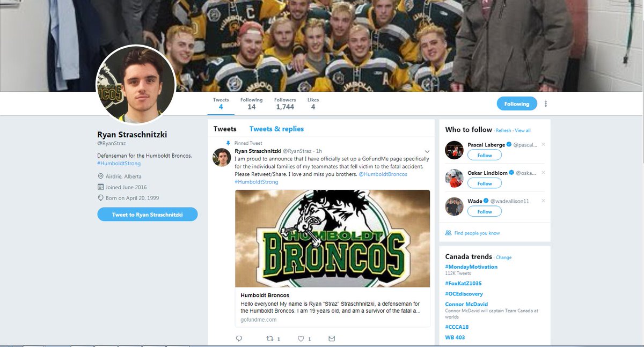Dismiss Oskar Lindblom follow suggestion
The image size is (644, 347).
point(543,173)
